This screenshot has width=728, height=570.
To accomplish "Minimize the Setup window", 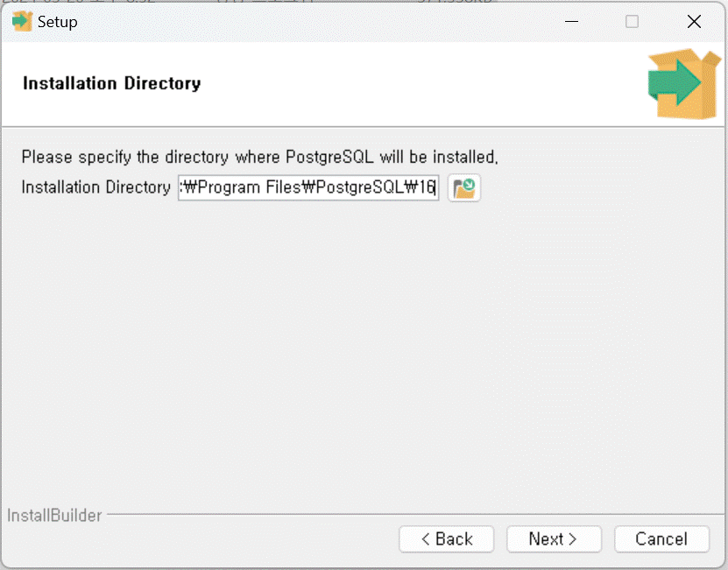I will (571, 21).
